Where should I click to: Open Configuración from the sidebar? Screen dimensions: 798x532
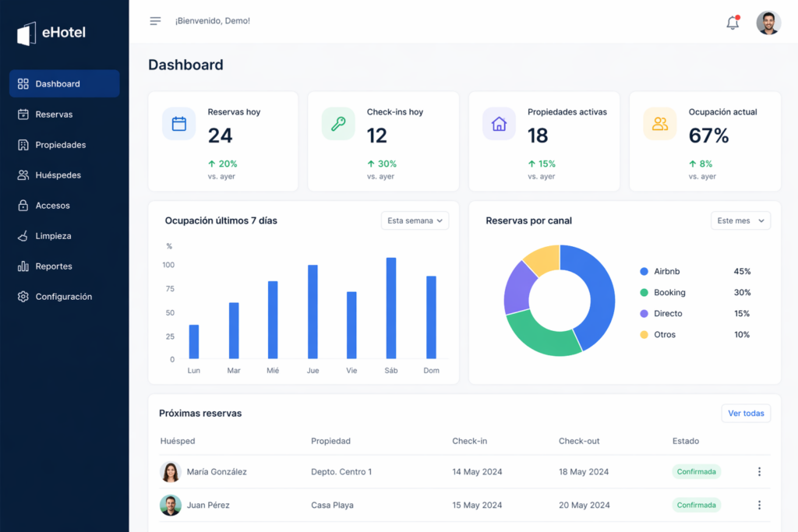[64, 297]
